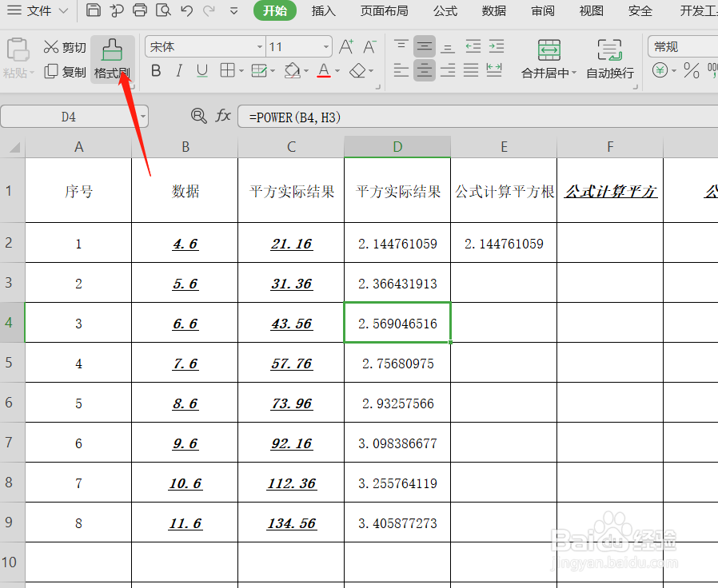Expand fill color dropdown arrow
Screen dimensions: 718x588
306,71
